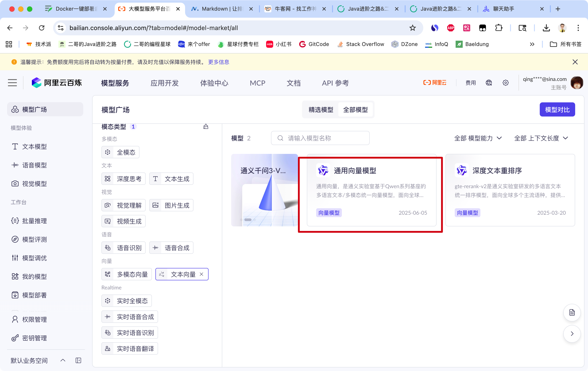Open the 应用开发 top menu
Image resolution: width=588 pixels, height=371 pixels.
point(164,83)
